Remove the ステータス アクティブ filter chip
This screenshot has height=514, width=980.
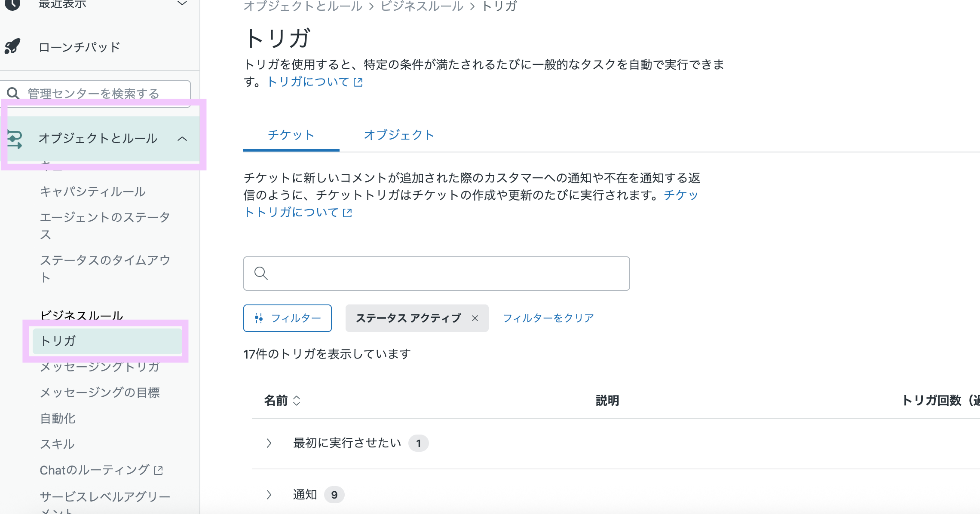click(475, 318)
